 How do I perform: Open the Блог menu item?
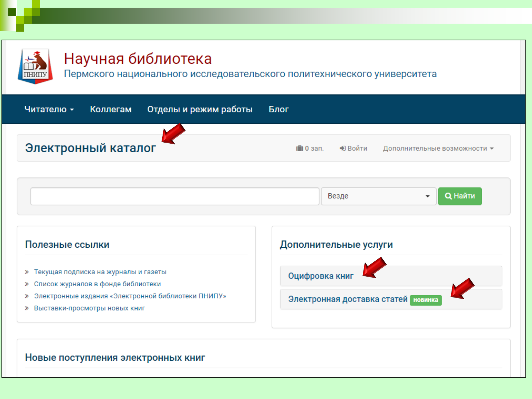[279, 109]
